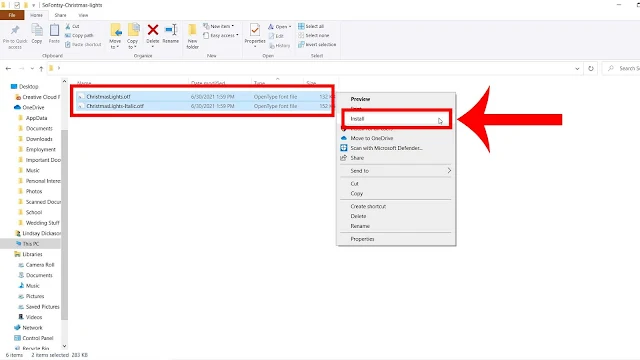Open the File tab
This screenshot has width=640, height=360.
(12, 15)
